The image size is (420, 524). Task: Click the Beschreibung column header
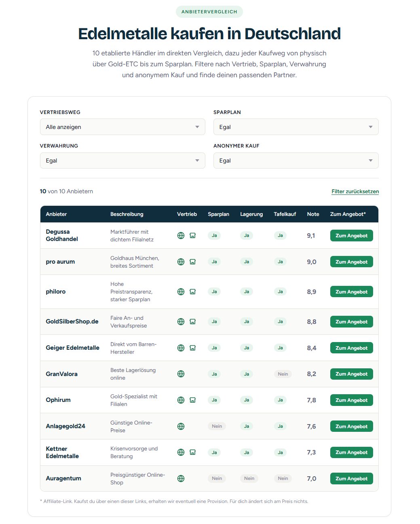(127, 214)
